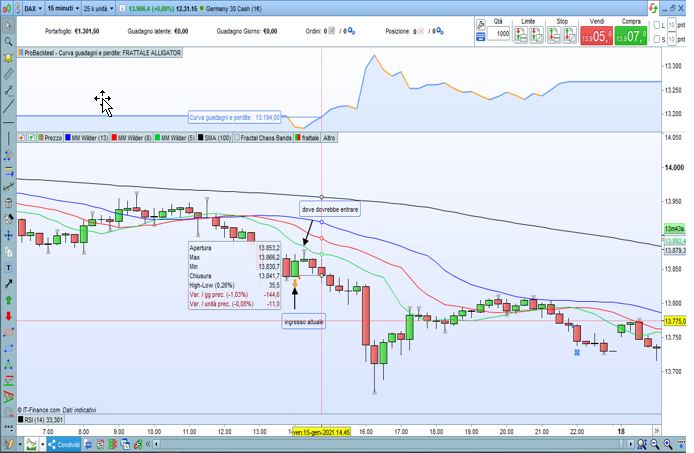
Task: Open the MM Wilder (5) tab
Action: pos(174,138)
